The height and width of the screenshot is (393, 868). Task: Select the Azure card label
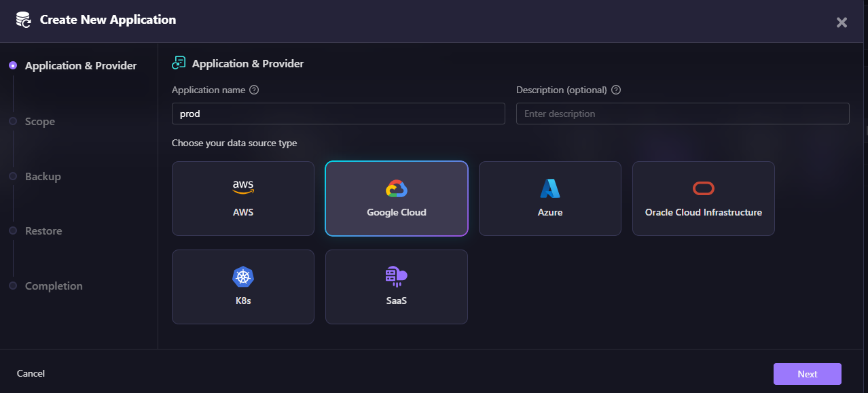(x=550, y=212)
